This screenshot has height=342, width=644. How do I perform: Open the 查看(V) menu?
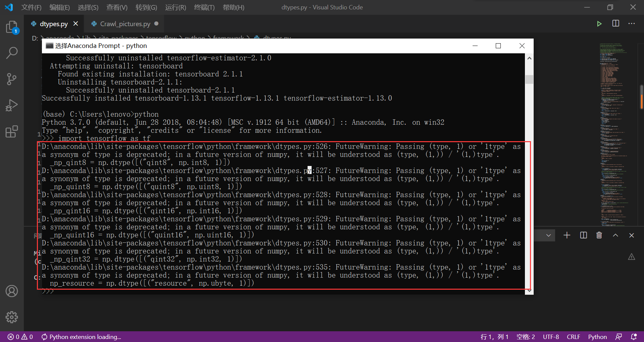tap(117, 7)
